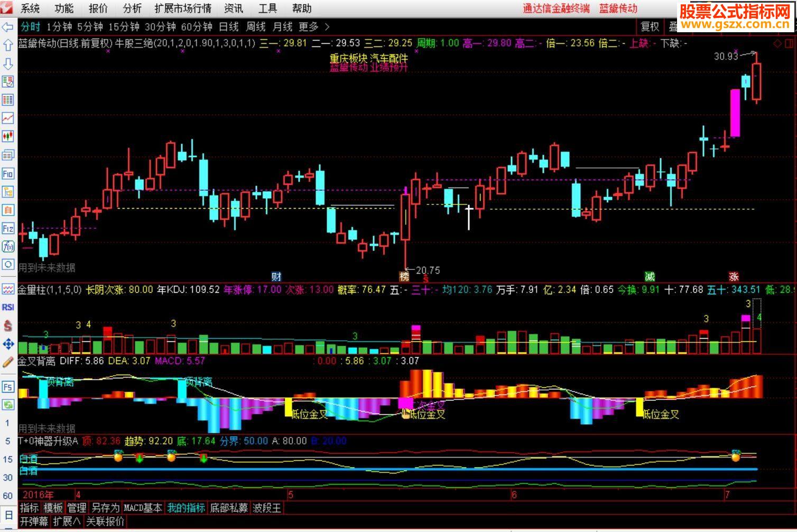This screenshot has width=797, height=532.
Task: Open the 扩展市场行情 menu
Action: (x=183, y=8)
